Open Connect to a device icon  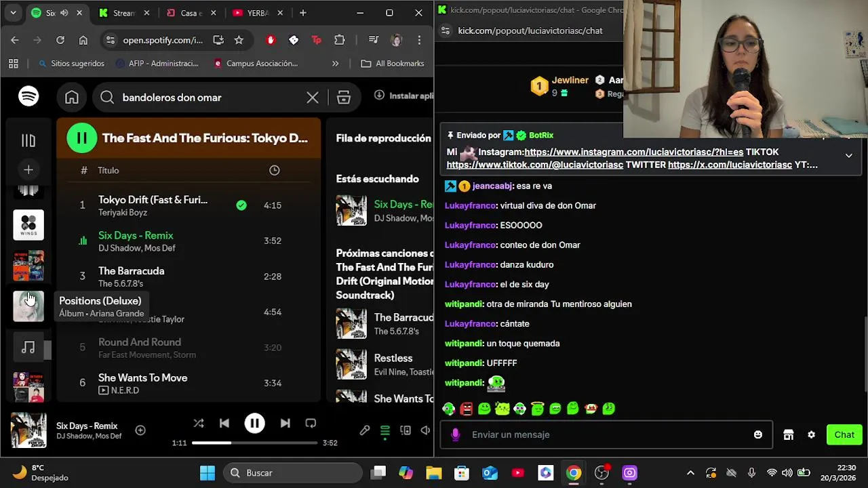[x=406, y=430]
